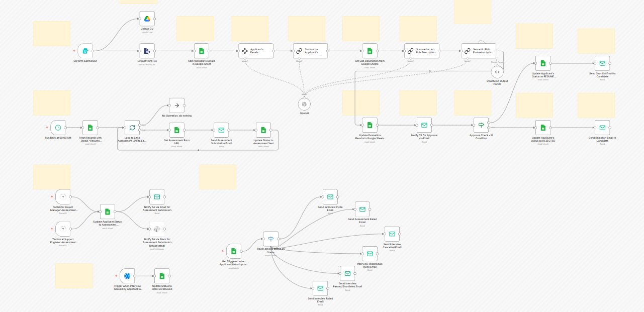
Task: Open the Loop to Send Assessment Link node
Action: [132, 128]
